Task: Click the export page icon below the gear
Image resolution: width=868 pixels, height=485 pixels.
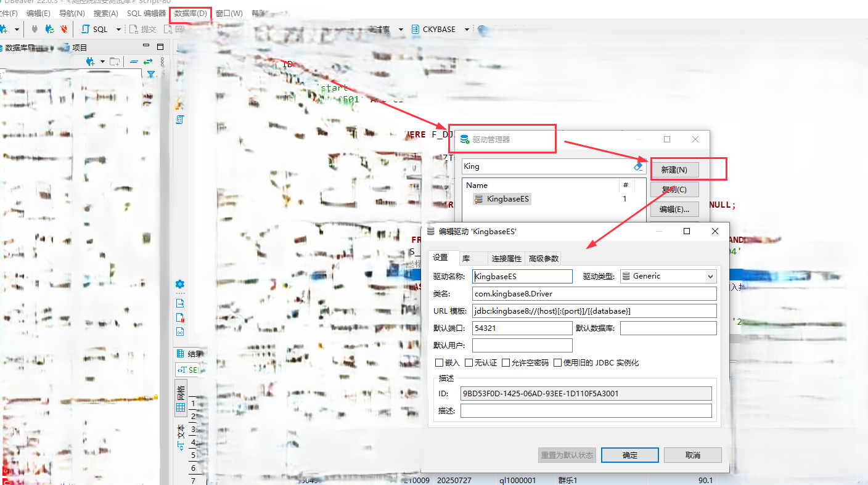Action: (180, 303)
